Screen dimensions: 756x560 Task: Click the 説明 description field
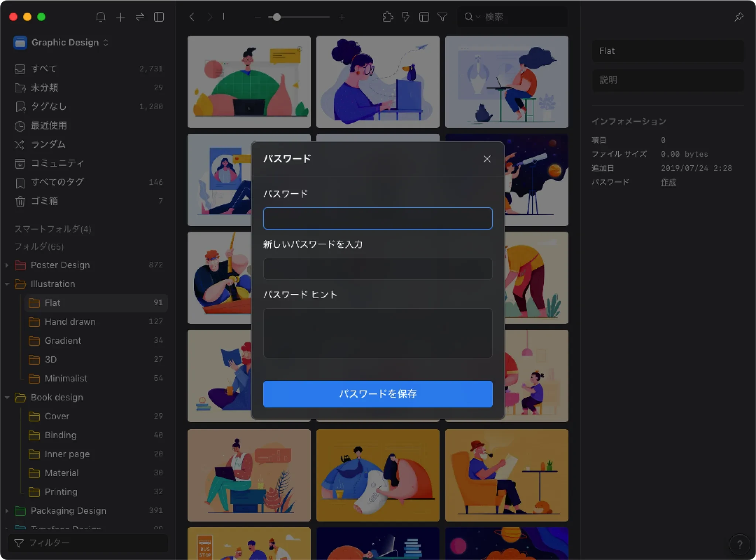[x=668, y=80]
